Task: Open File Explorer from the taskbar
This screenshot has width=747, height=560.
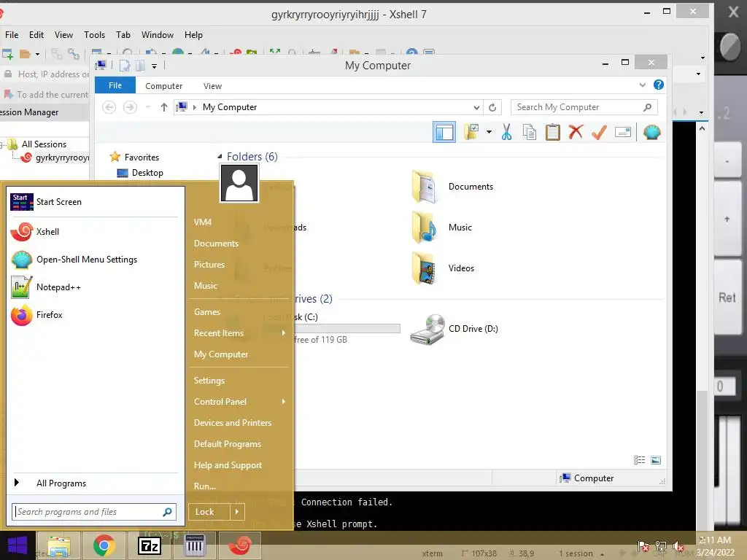Action: click(x=58, y=545)
